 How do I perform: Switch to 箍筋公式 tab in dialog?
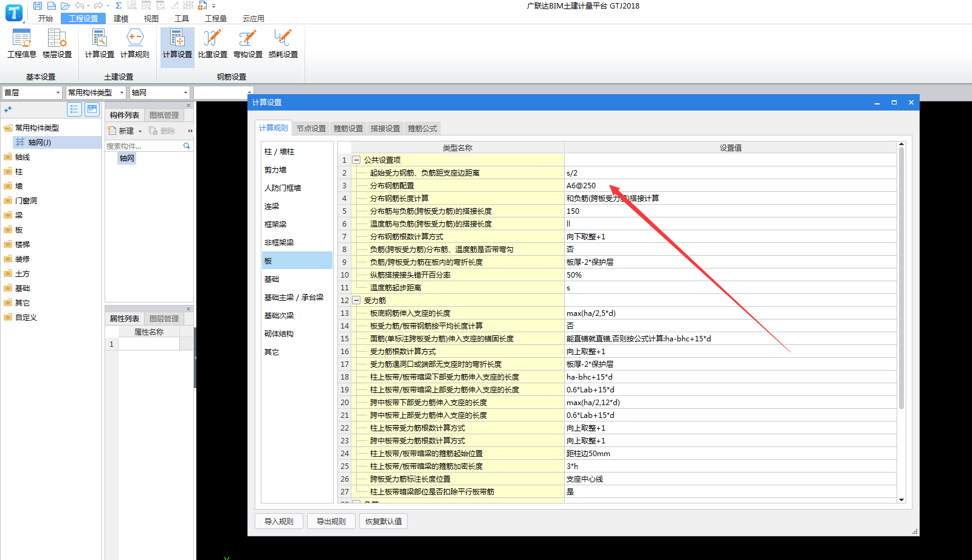tap(422, 128)
